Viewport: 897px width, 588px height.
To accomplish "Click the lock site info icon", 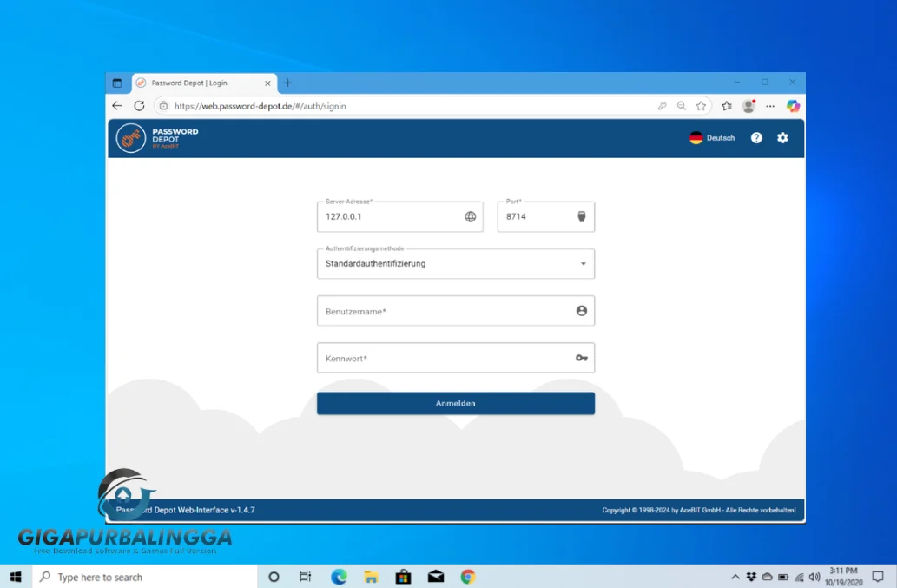I will [x=163, y=106].
